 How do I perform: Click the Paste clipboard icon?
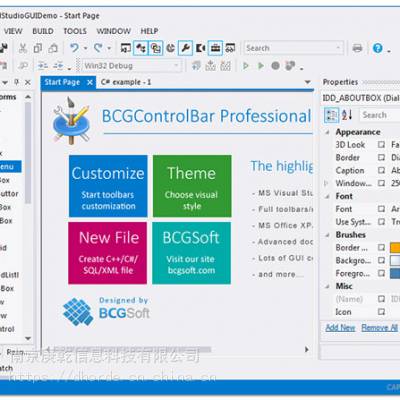(x=53, y=48)
